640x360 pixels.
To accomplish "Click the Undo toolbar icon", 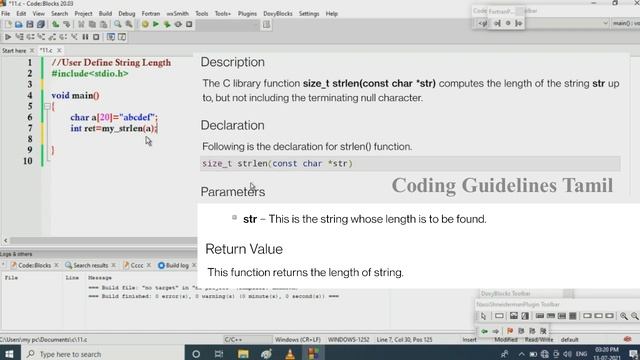I will [x=56, y=24].
